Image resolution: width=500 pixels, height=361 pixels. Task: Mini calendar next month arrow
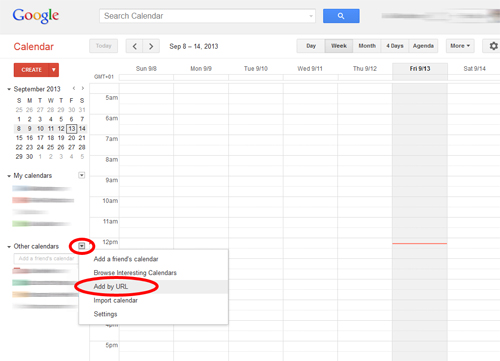pyautogui.click(x=83, y=88)
